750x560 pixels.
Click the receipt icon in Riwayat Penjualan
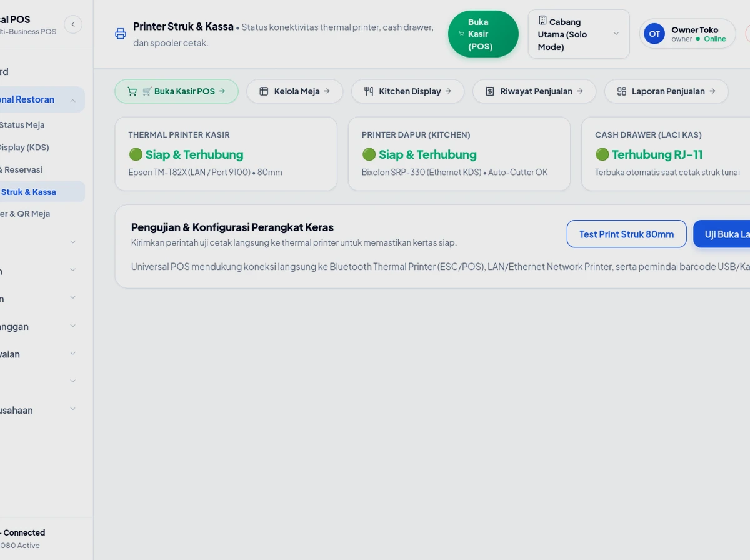point(490,91)
